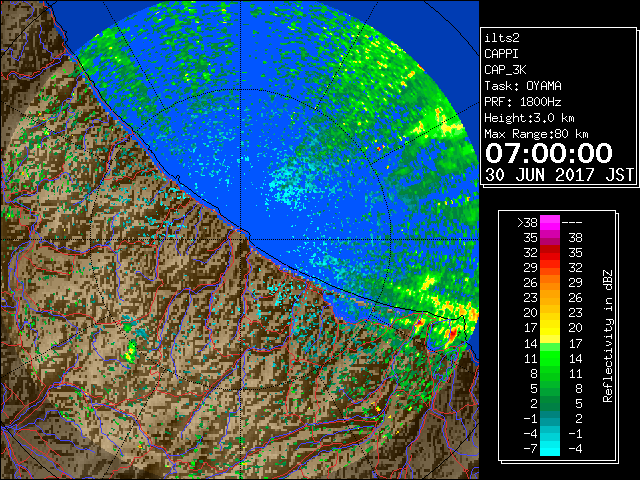
Task: Select the "Task: OYAMA" line
Action: pyautogui.click(x=523, y=86)
